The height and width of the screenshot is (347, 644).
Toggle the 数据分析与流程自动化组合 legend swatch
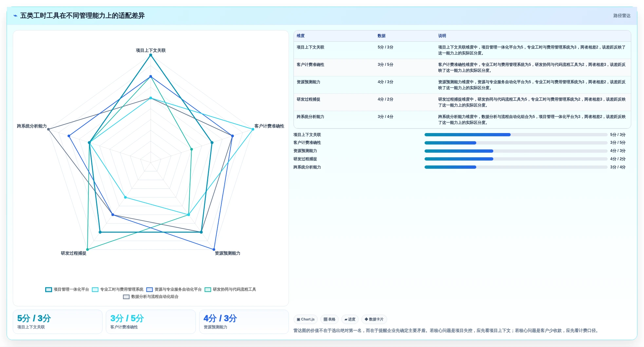click(126, 297)
